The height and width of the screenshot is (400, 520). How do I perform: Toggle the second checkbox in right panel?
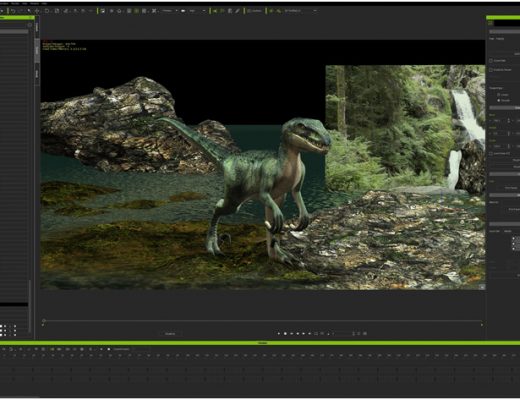pos(491,70)
